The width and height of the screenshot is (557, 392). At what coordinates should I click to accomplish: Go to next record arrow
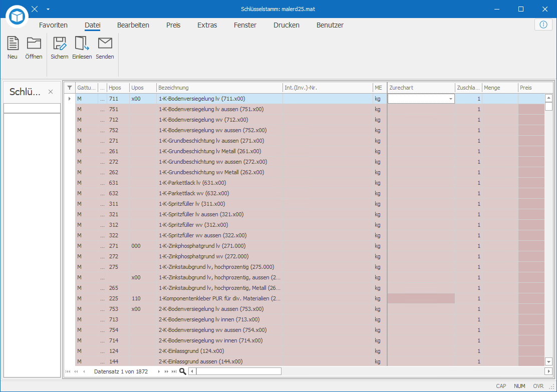pyautogui.click(x=158, y=371)
